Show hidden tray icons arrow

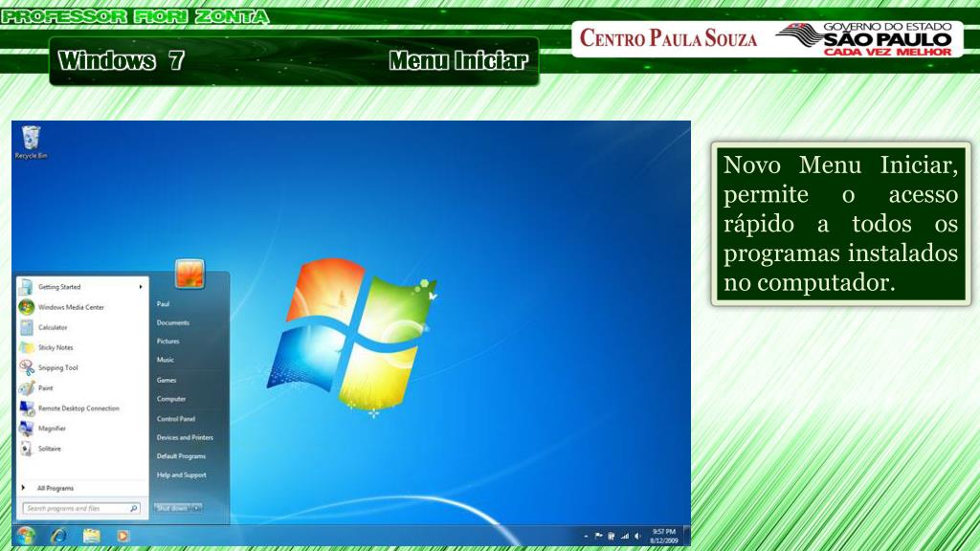pos(586,536)
